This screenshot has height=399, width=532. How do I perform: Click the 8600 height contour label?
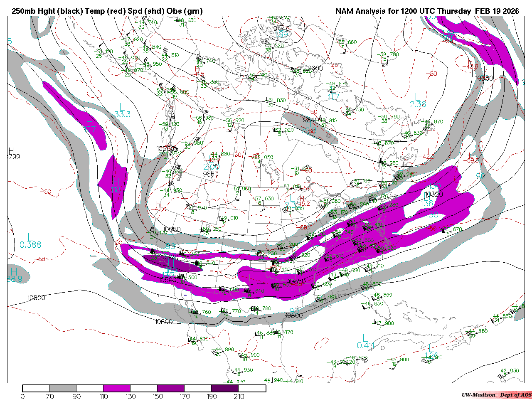click(315, 69)
